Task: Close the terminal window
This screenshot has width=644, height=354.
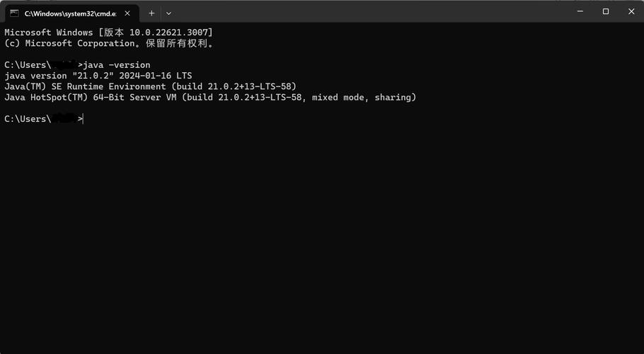Action: click(x=632, y=11)
